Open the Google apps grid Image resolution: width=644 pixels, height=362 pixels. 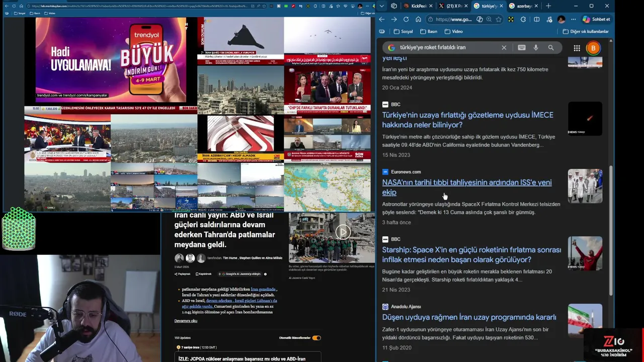click(577, 48)
